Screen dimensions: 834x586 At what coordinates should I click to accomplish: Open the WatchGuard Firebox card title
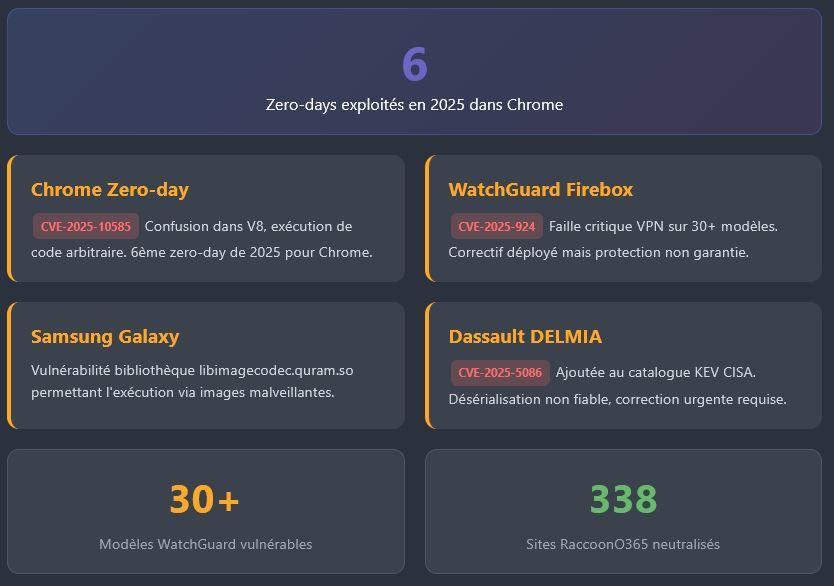pyautogui.click(x=541, y=190)
